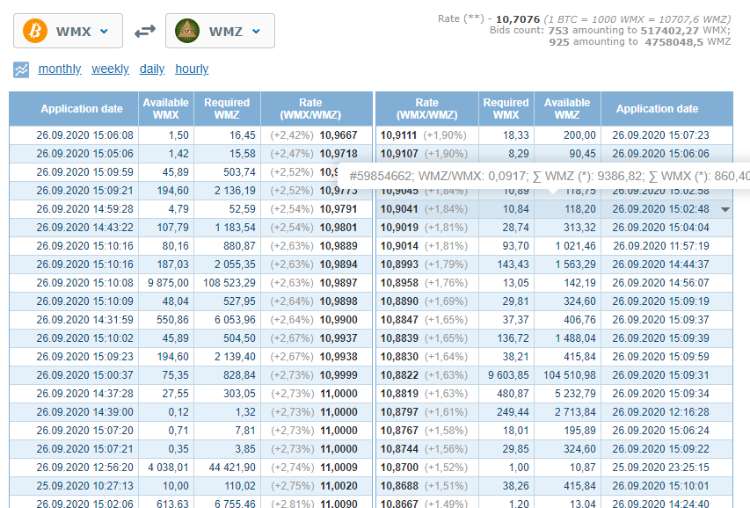Open the weekly statistics link
The image size is (750, 508).
[x=110, y=69]
